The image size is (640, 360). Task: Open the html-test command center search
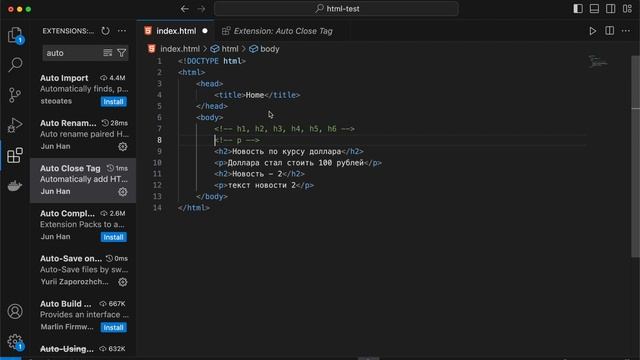click(x=336, y=9)
